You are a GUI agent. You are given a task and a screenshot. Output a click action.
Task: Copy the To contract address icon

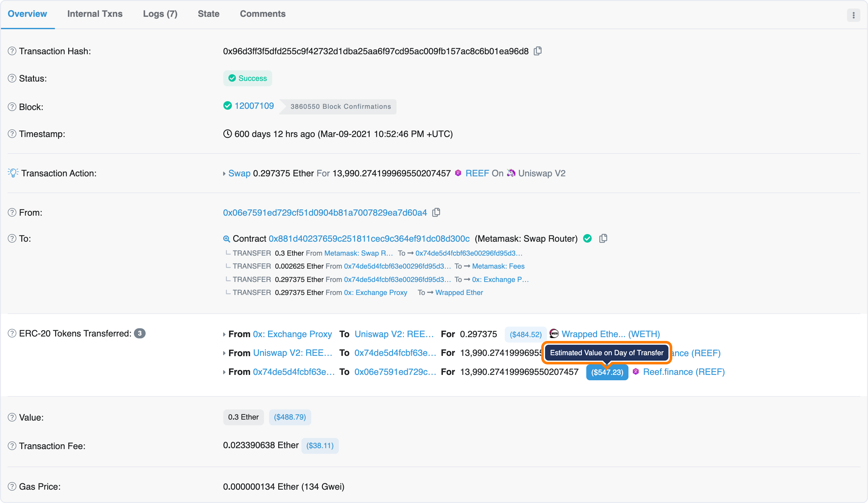click(x=603, y=238)
